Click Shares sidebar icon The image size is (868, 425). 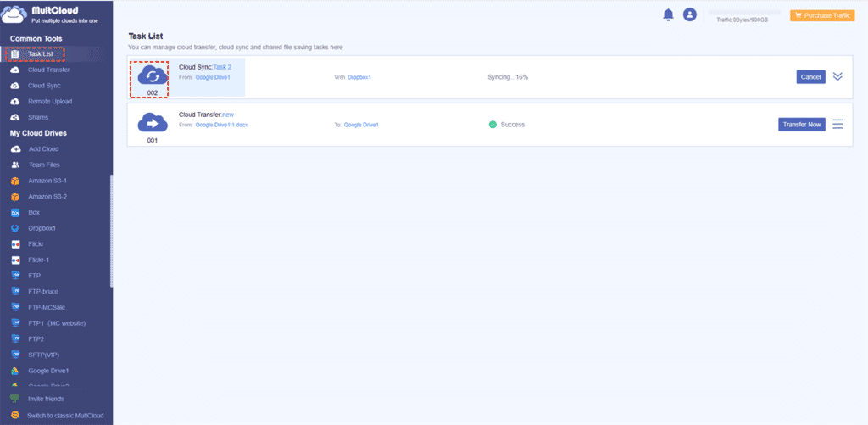15,117
